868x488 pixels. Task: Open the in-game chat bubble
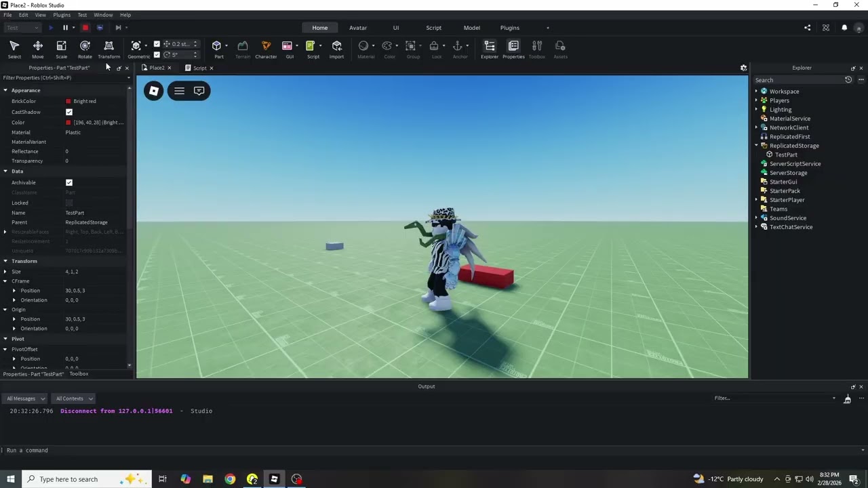click(x=199, y=91)
